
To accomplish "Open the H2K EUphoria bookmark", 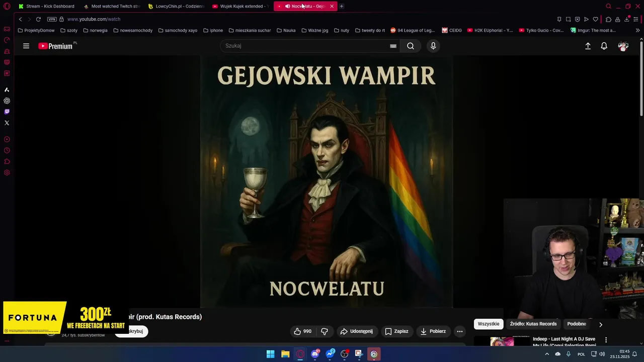I will tap(490, 30).
